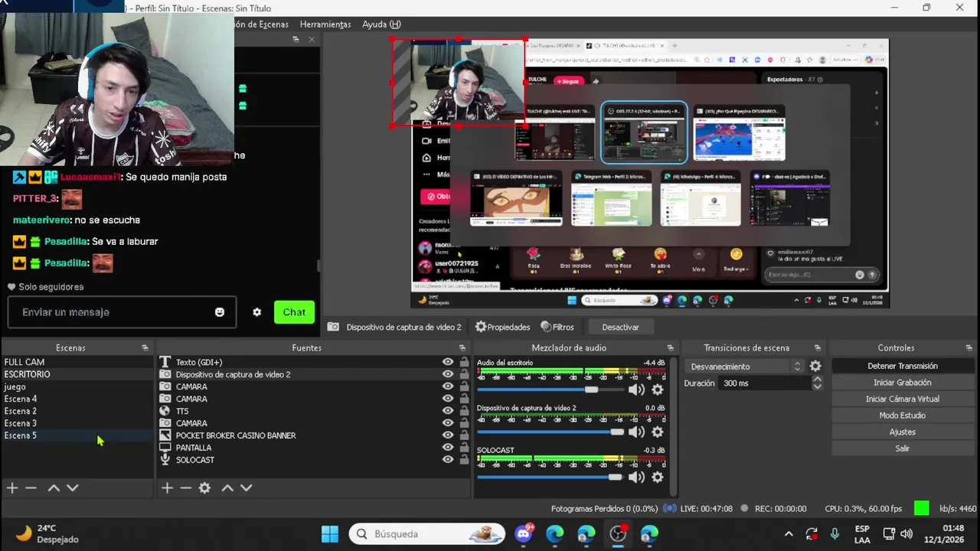This screenshot has width=980, height=551.
Task: Increase transition Duración with up arrow
Action: pyautogui.click(x=817, y=379)
